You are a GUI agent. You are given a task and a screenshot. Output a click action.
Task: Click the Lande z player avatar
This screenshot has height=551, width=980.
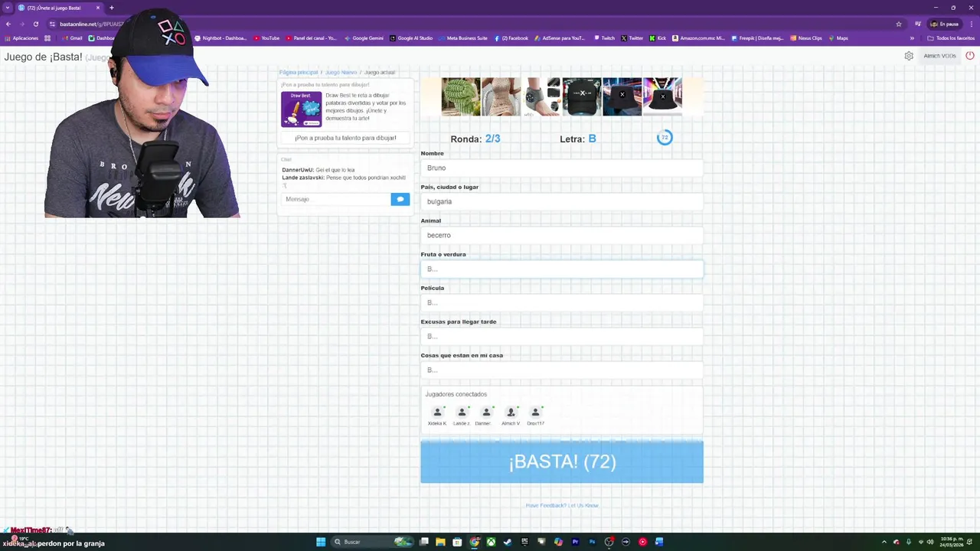pos(462,412)
